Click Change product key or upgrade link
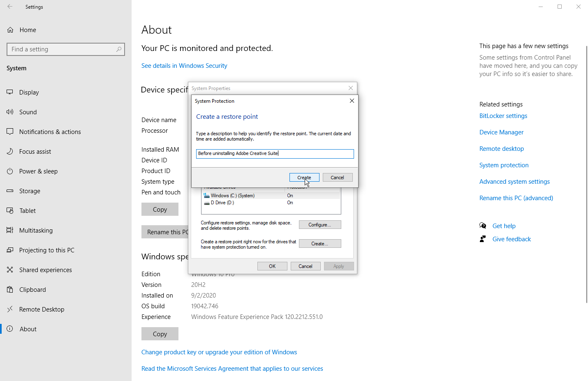The width and height of the screenshot is (588, 381). tap(219, 352)
